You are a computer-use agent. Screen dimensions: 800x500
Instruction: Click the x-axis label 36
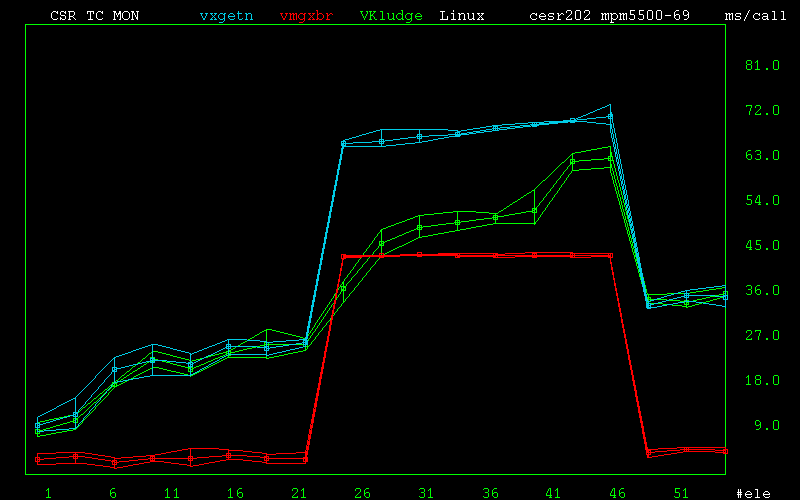pyautogui.click(x=490, y=493)
